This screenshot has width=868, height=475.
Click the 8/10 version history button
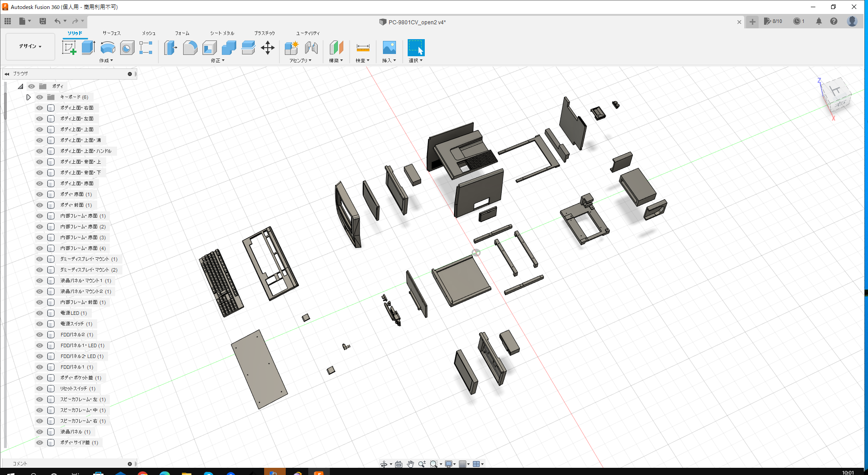tap(773, 21)
